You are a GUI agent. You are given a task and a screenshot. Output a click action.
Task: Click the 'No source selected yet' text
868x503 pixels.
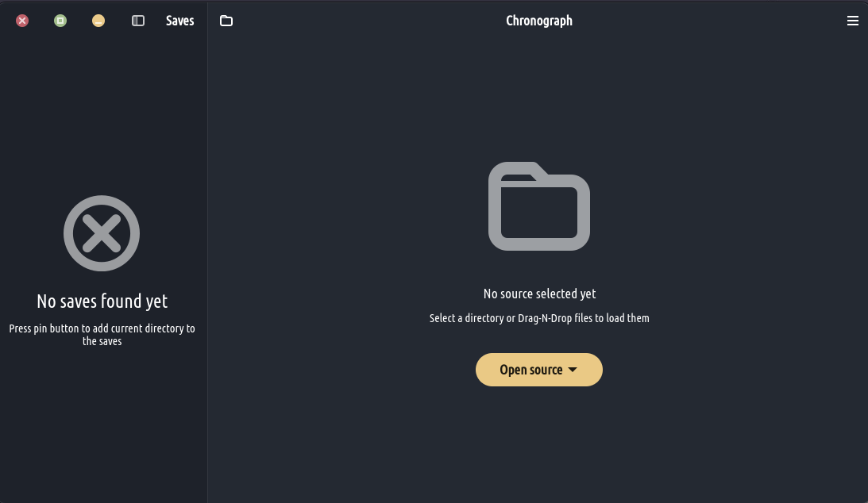[x=539, y=294]
